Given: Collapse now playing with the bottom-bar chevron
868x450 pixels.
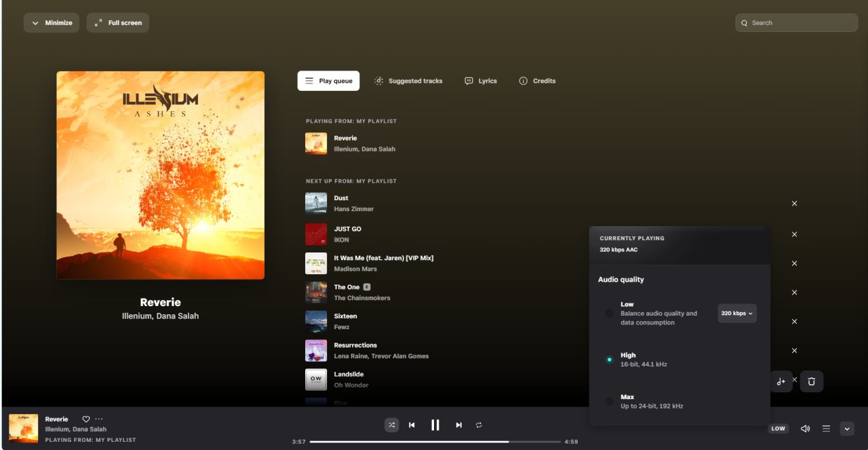Looking at the screenshot, I should tap(847, 428).
